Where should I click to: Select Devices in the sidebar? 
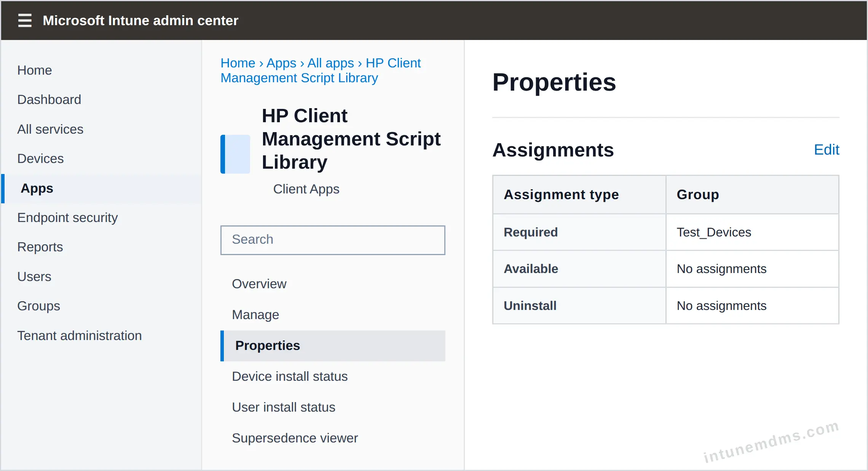click(40, 158)
